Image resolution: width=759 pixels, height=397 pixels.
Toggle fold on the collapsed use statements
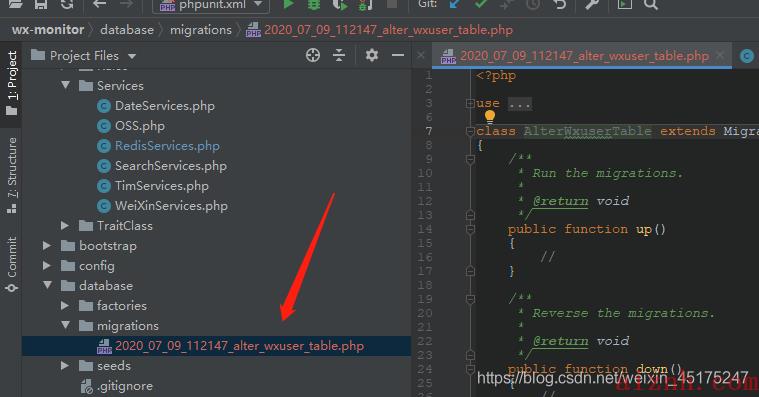point(470,104)
